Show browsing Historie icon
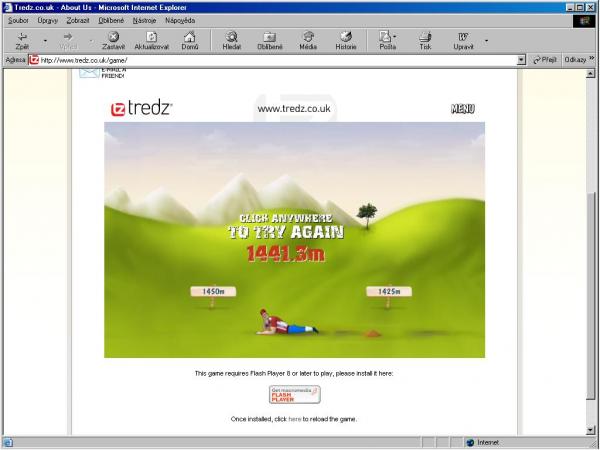 click(345, 37)
